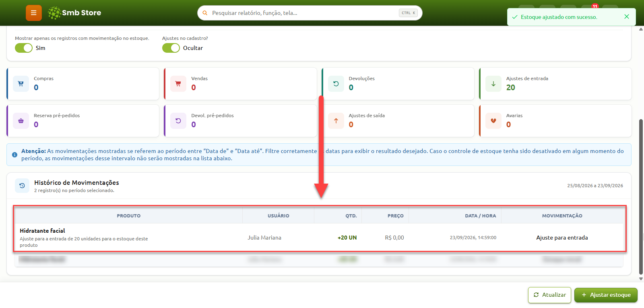The width and height of the screenshot is (644, 308).
Task: Select the 'Hidratante facial' product name
Action: tap(42, 231)
